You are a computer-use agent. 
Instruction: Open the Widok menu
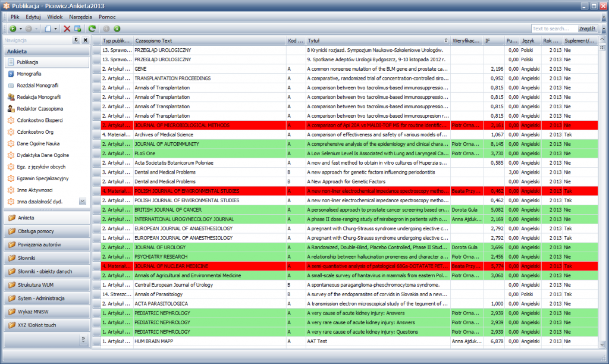[55, 17]
